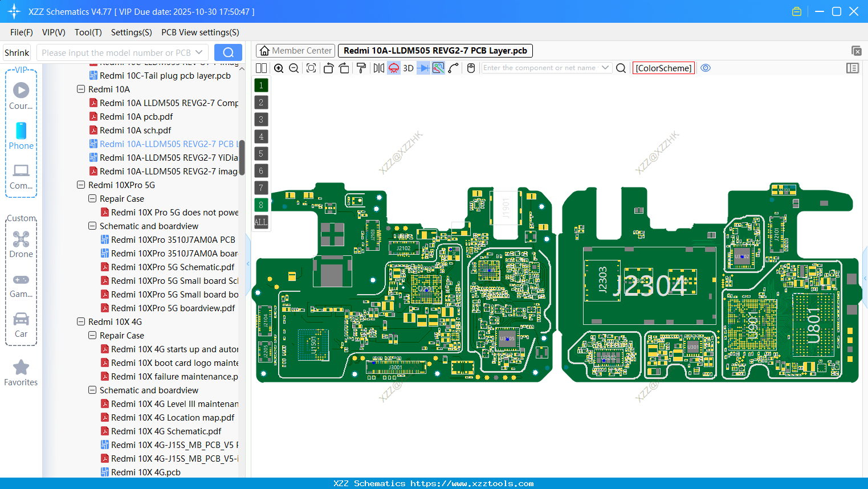
Task: Collapse the Redmi 10XPro 5G node
Action: pyautogui.click(x=81, y=185)
